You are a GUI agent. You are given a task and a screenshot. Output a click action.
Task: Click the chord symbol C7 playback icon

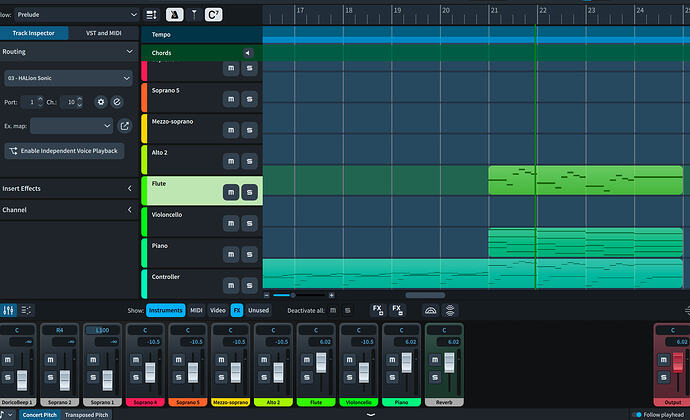213,14
